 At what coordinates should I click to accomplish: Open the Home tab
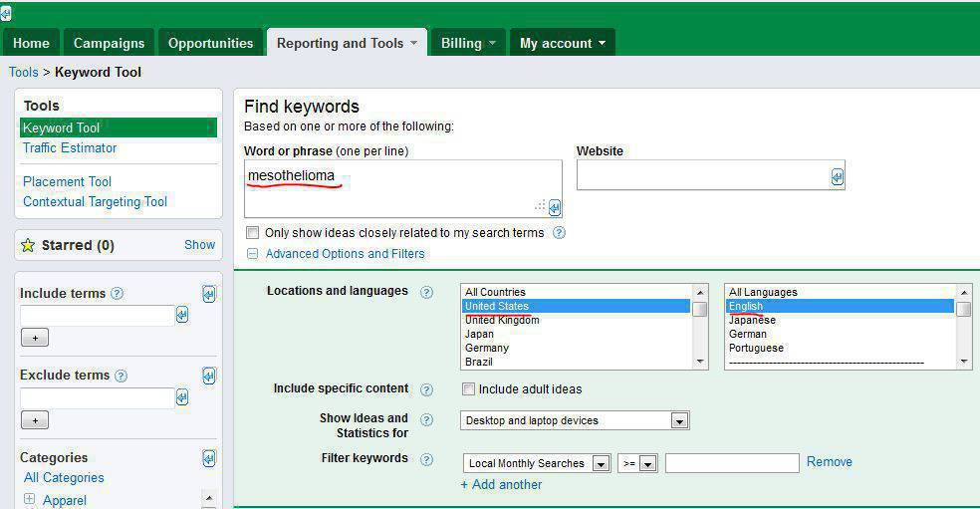tap(31, 43)
